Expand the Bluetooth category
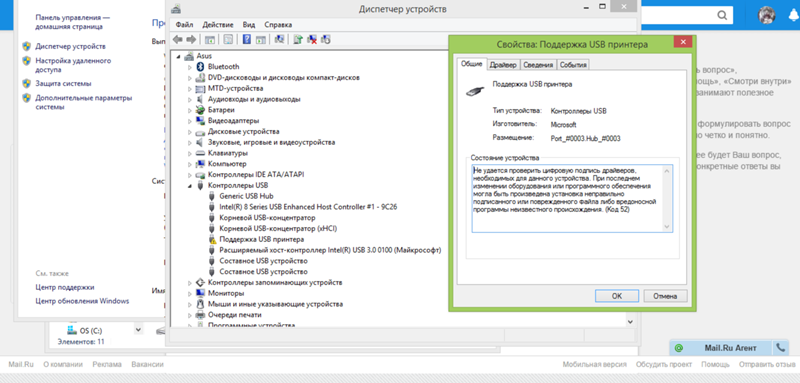 (190, 67)
